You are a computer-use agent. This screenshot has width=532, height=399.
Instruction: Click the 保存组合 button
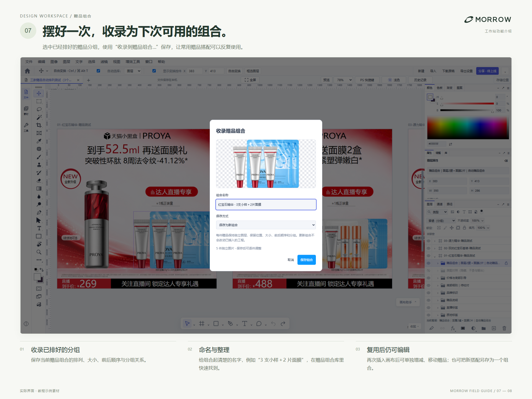306,260
